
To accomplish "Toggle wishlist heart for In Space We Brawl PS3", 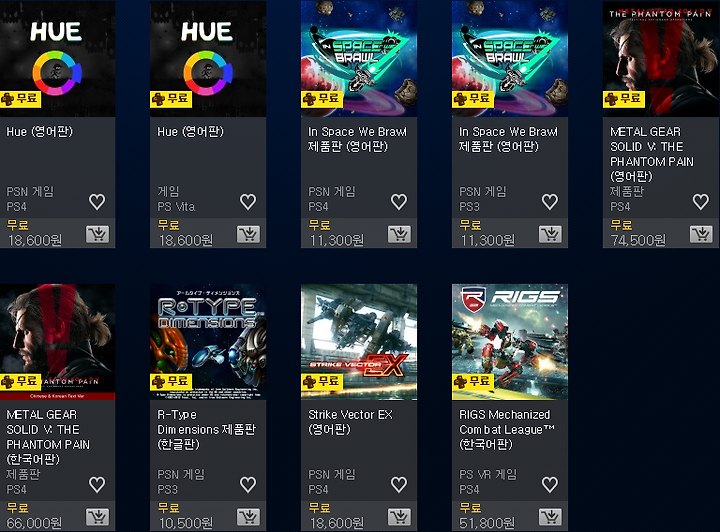I will pos(550,202).
